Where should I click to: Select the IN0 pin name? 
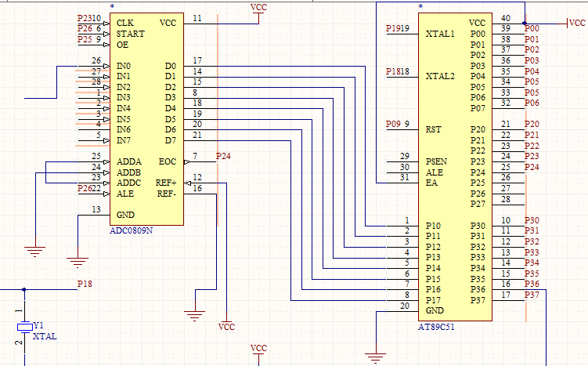pyautogui.click(x=124, y=66)
